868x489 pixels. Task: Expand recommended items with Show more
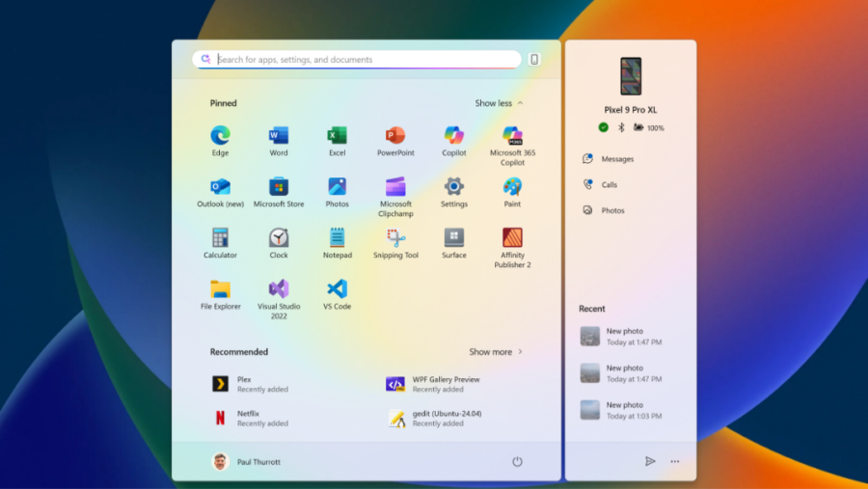(x=496, y=352)
